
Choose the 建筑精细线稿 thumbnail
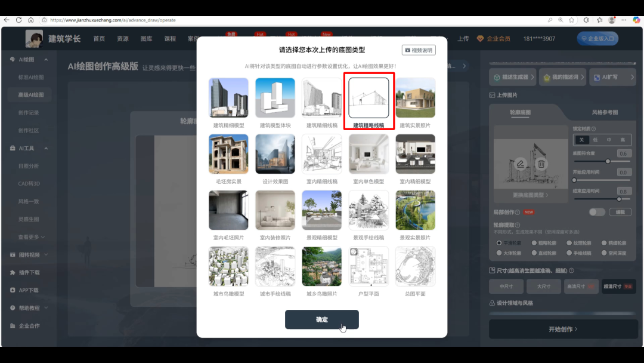coord(321,98)
